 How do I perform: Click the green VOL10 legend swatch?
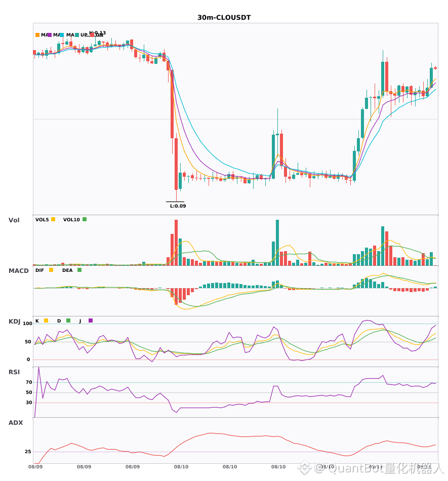point(85,219)
